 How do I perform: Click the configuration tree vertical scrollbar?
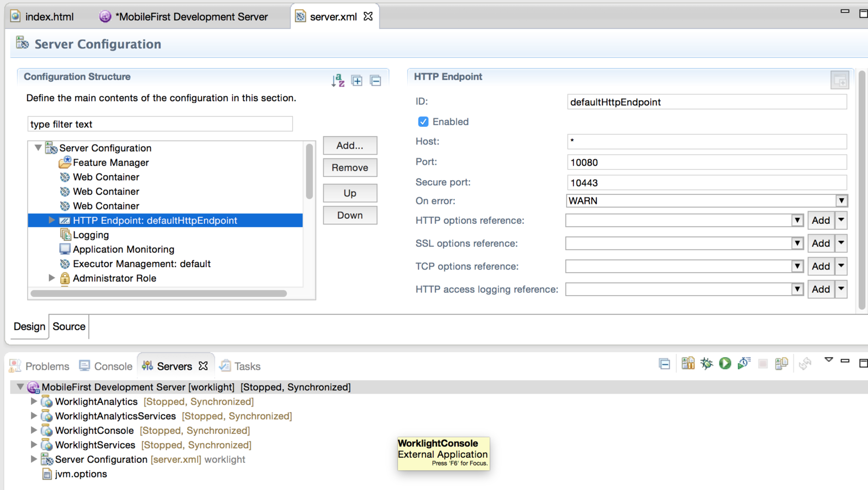point(309,171)
